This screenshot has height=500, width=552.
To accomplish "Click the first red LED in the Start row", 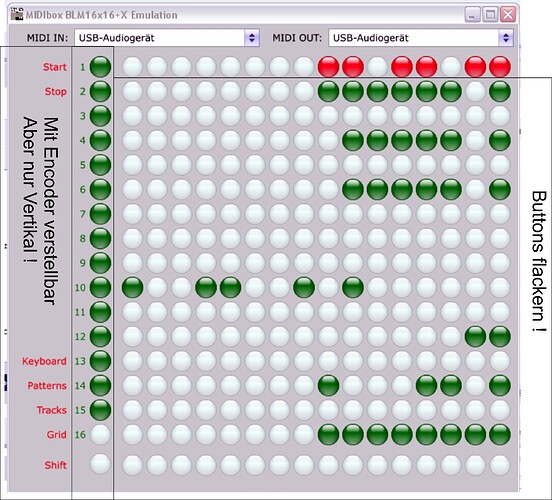I will [x=328, y=67].
